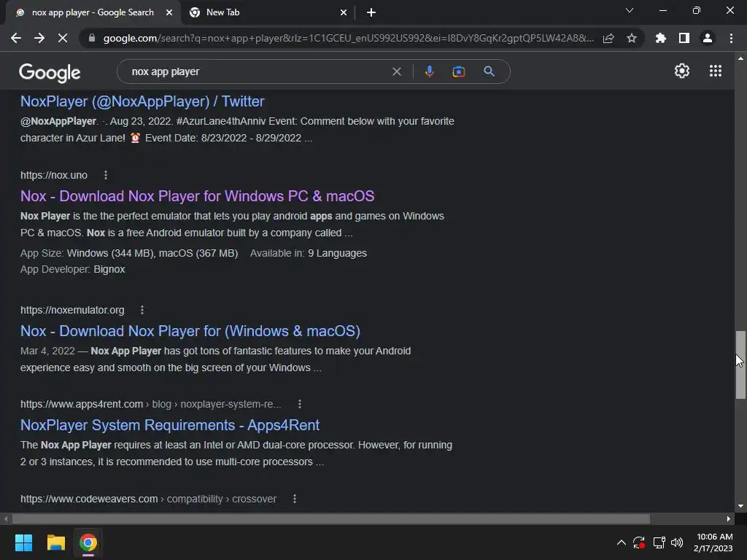Click the codeweavers.com breadcrumb URL
Image resolution: width=747 pixels, height=560 pixels.
pos(148,499)
